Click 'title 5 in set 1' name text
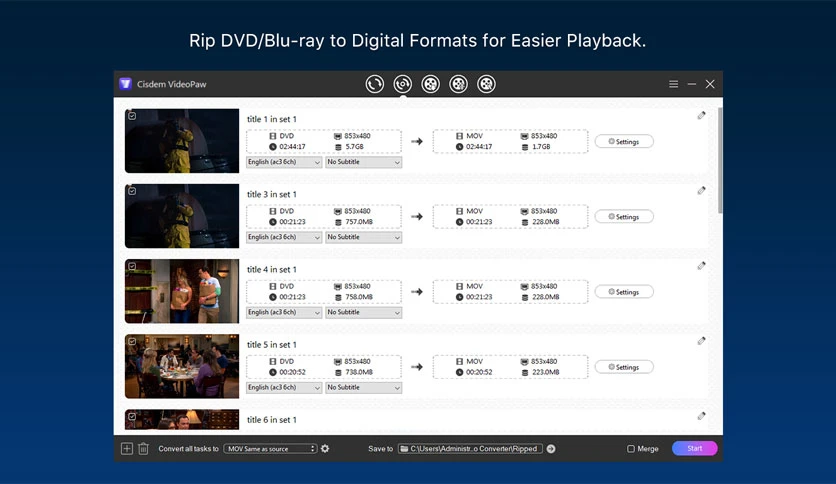The height and width of the screenshot is (484, 836). pyautogui.click(x=271, y=345)
